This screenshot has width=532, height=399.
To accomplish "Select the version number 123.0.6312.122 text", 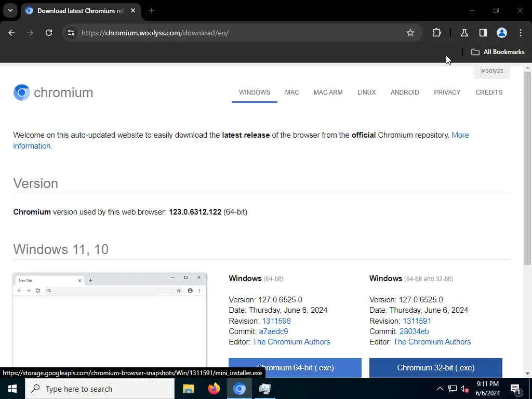I will [195, 212].
